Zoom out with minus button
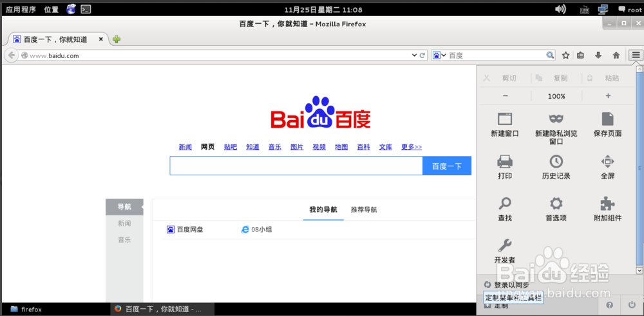Screen dimensions: 644x316 pos(505,96)
